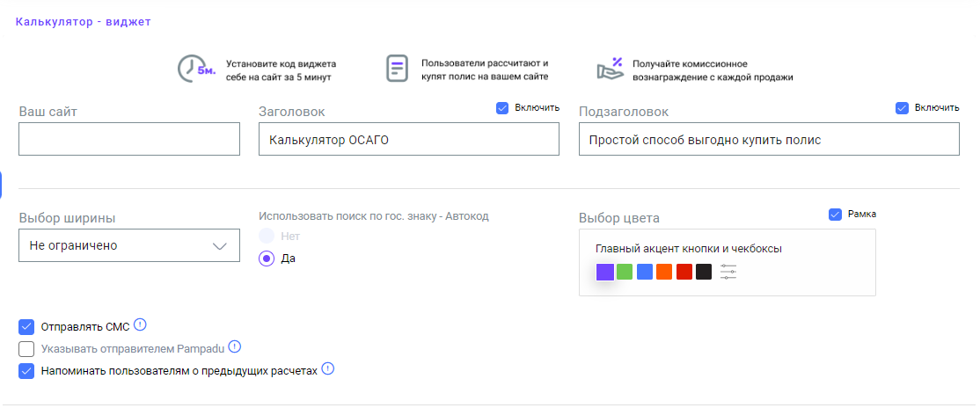Enable Указывать отправителем Pampadu checkbox
The width and height of the screenshot is (980, 408).
point(26,348)
